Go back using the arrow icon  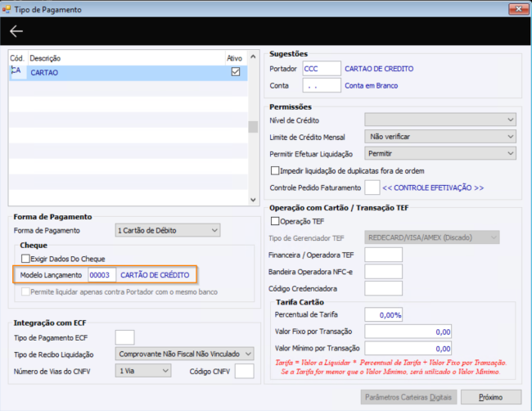click(x=16, y=31)
